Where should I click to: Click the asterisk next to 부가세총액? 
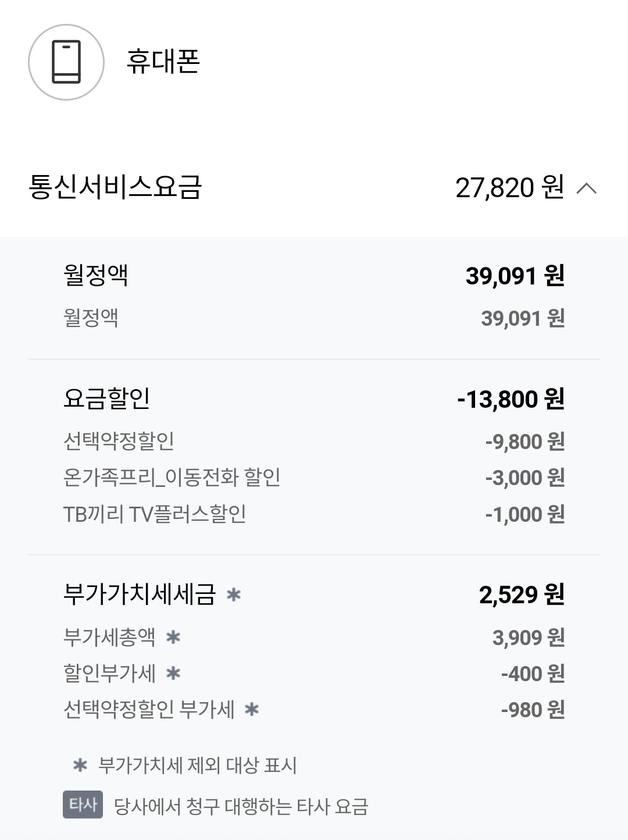tap(173, 638)
